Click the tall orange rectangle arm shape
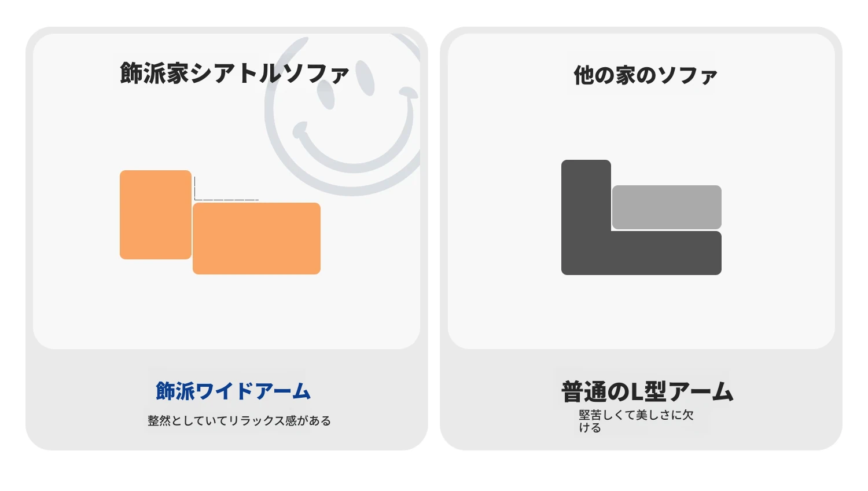 tap(156, 215)
